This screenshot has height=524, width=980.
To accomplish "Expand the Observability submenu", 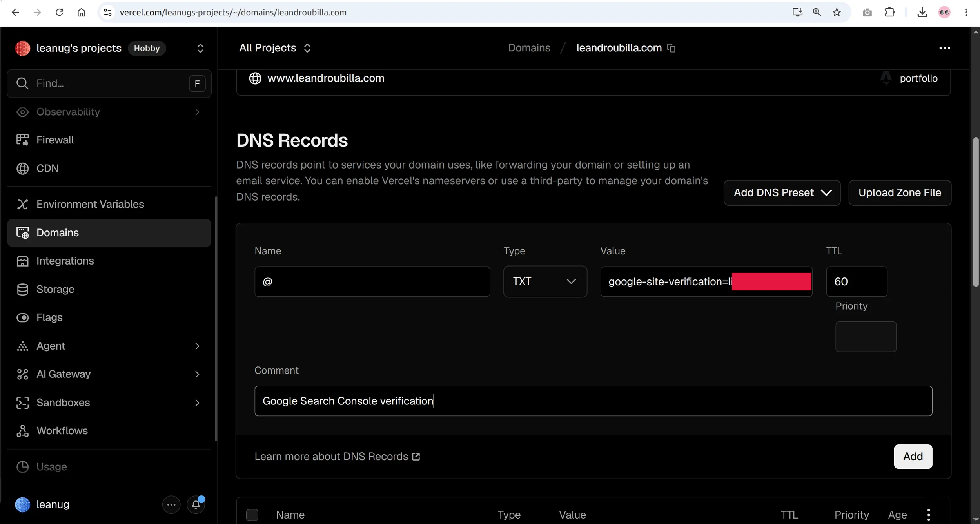I will 197,112.
